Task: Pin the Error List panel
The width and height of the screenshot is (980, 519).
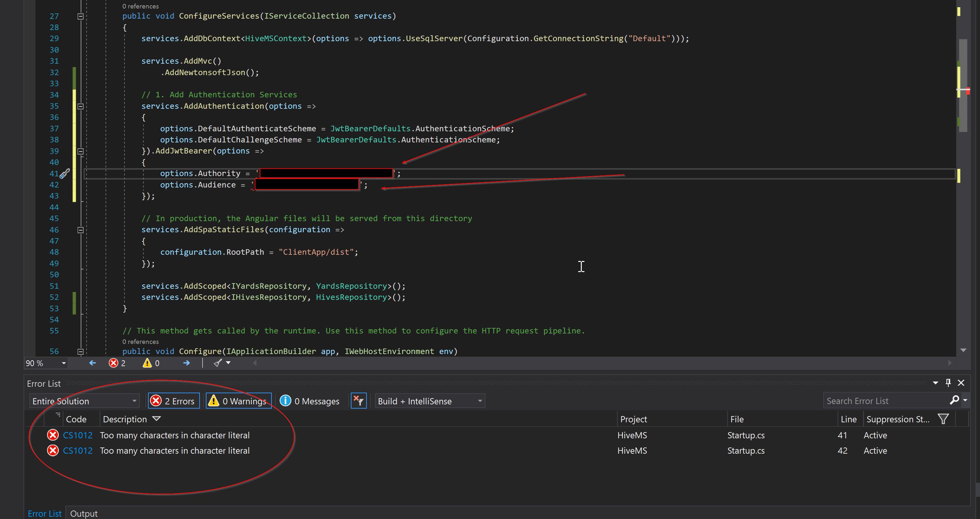Action: [x=948, y=383]
